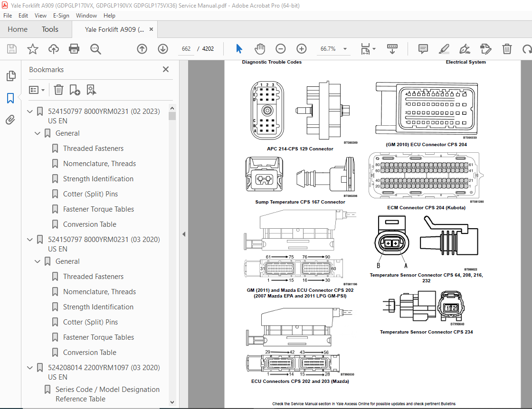
Task: Select the Highlight text pen tool
Action: click(444, 49)
